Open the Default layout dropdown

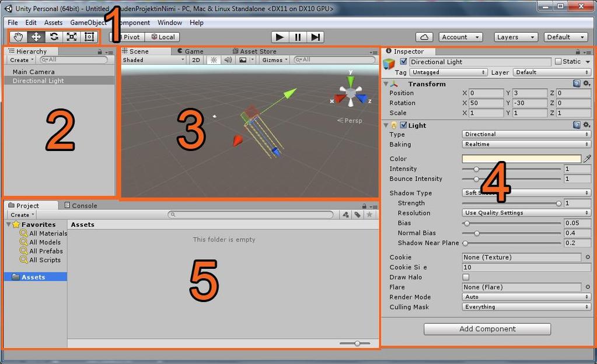tap(566, 37)
